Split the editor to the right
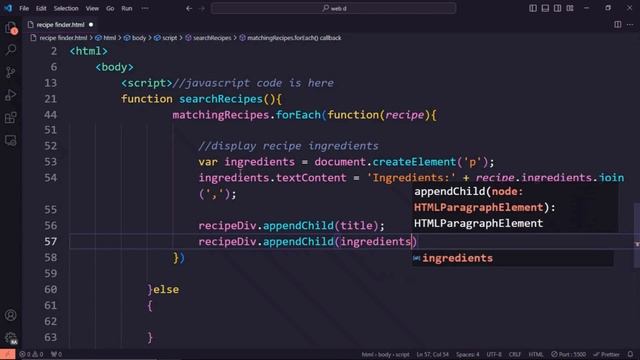The width and height of the screenshot is (640, 360). click(x=618, y=25)
